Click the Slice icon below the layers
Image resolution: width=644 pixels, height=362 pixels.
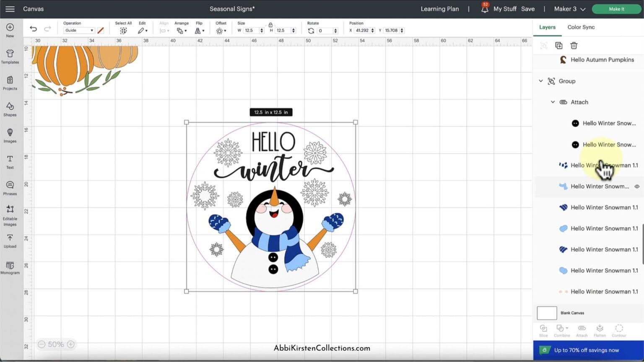(x=543, y=331)
